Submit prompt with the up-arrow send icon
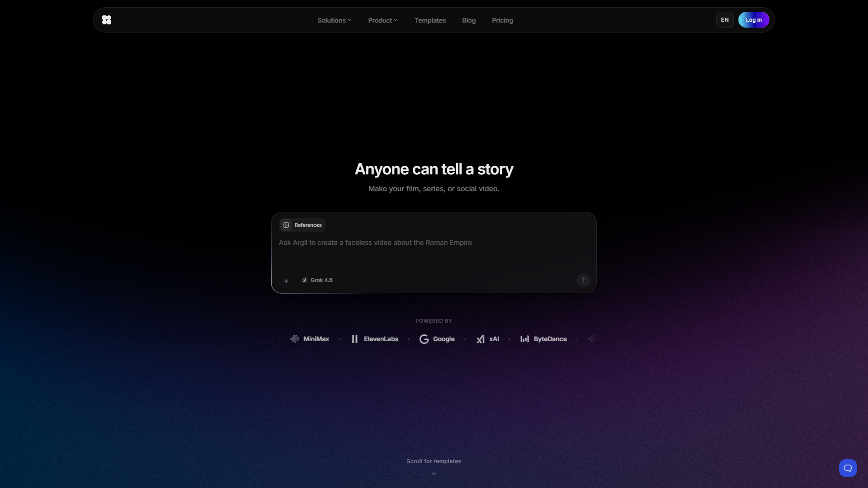The height and width of the screenshot is (488, 868). click(x=583, y=280)
